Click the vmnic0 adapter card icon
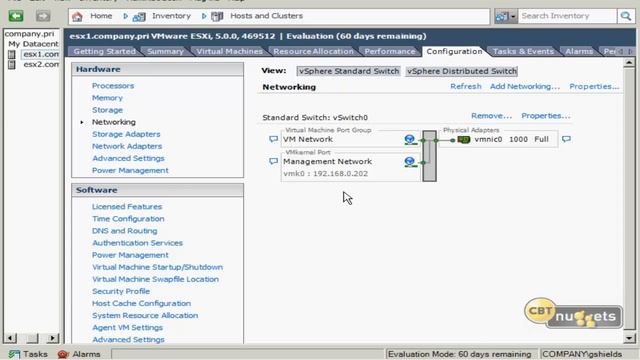640x360 pixels. click(x=464, y=140)
